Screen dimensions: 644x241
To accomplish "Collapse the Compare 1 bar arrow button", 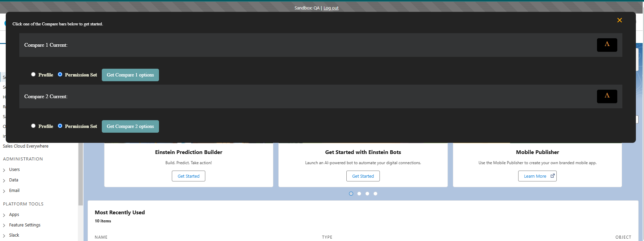I will coord(607,45).
